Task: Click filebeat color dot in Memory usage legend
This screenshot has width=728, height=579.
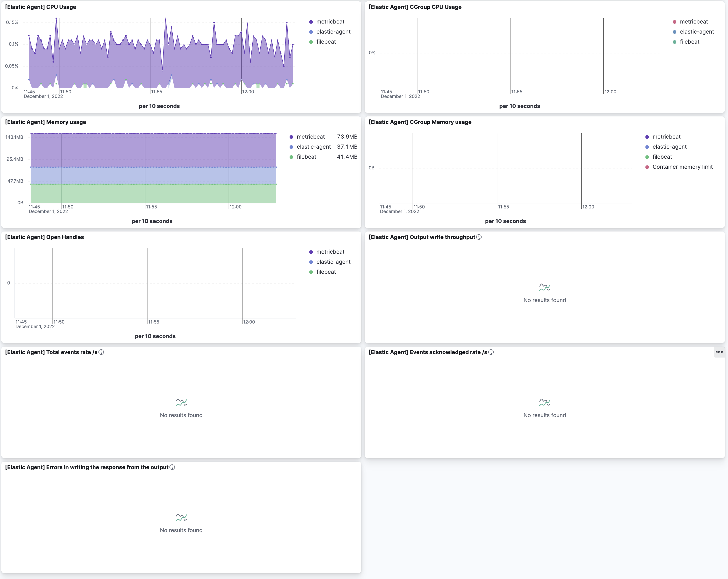Action: click(291, 157)
